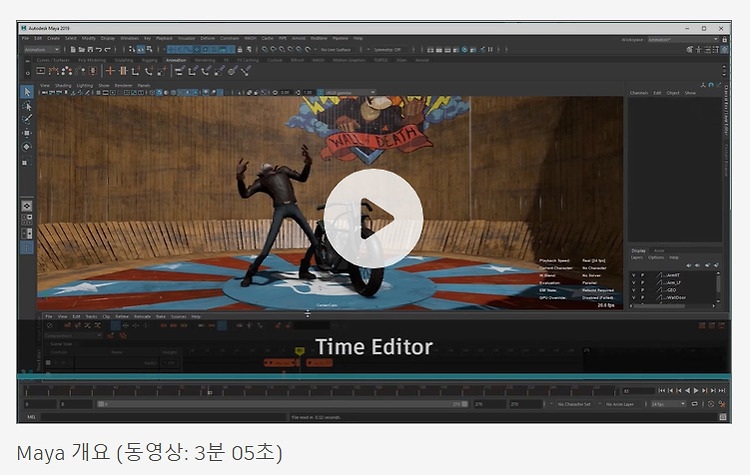
Task: Select the Display tab in Layer Editor
Action: 639,251
